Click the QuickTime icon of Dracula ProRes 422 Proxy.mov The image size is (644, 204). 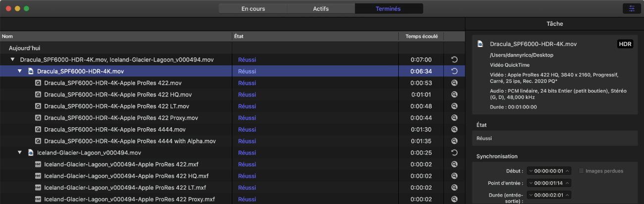(38, 118)
